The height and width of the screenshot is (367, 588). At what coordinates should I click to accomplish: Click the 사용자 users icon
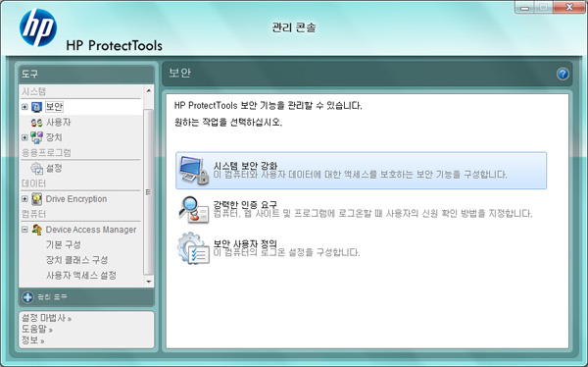pyautogui.click(x=37, y=123)
